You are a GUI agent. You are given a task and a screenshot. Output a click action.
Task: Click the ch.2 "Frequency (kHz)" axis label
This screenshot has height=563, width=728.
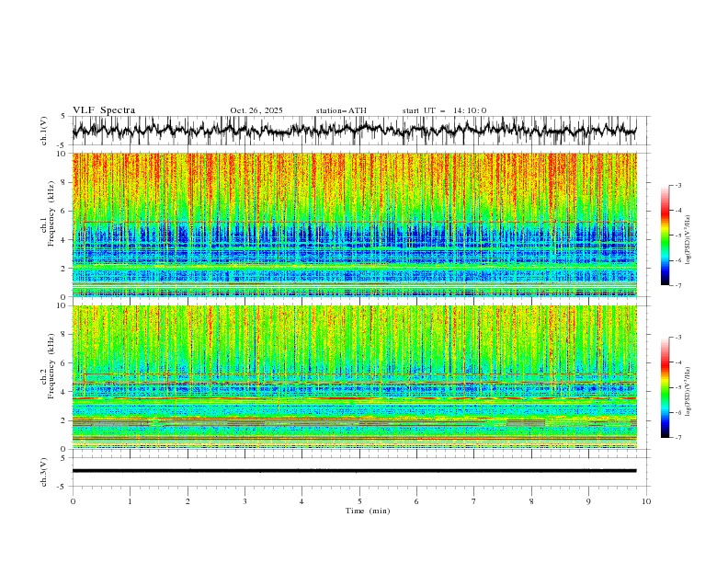click(51, 366)
